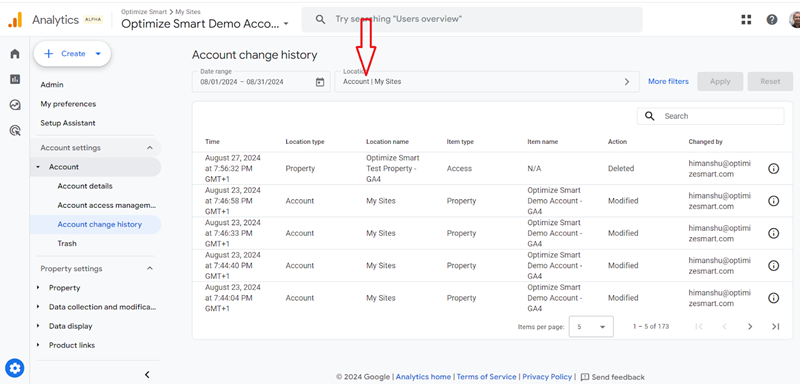The width and height of the screenshot is (800, 384).
Task: Click the Date range field
Action: [261, 82]
